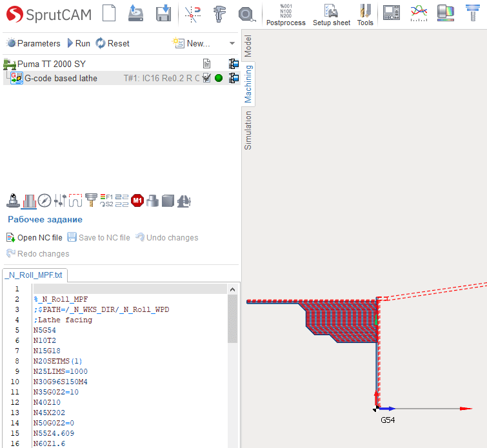
Task: Select the _N_Roll_MPF.txt tab
Action: click(35, 275)
